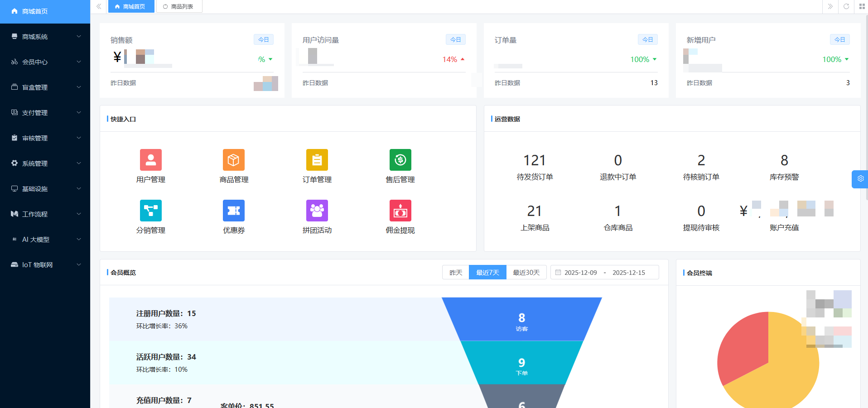
Task: Open the 商品管理 box icon
Action: 234,160
